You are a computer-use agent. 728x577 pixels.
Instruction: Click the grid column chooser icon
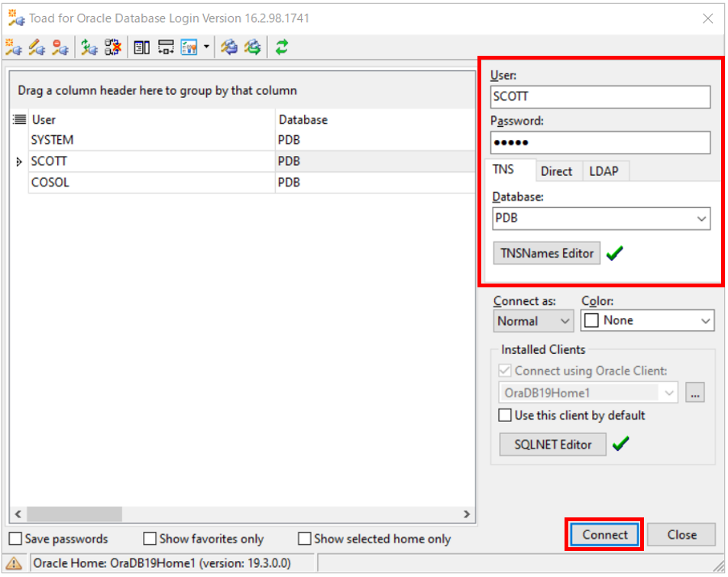coord(20,120)
